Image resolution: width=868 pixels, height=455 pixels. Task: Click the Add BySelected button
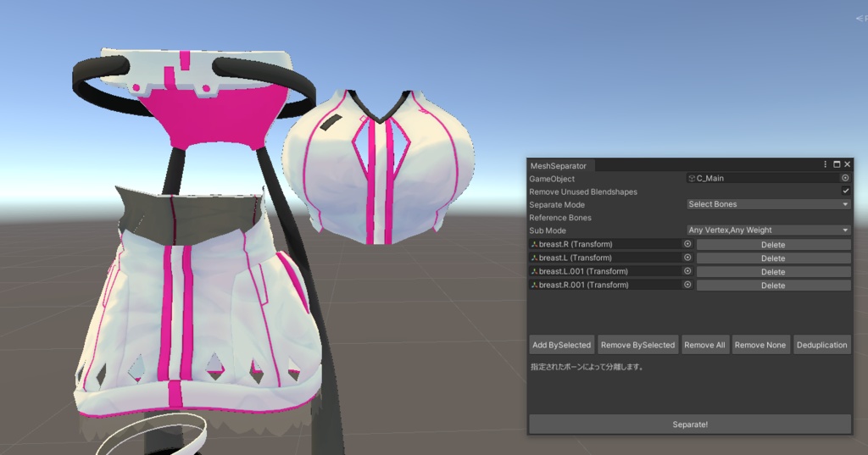pos(561,345)
